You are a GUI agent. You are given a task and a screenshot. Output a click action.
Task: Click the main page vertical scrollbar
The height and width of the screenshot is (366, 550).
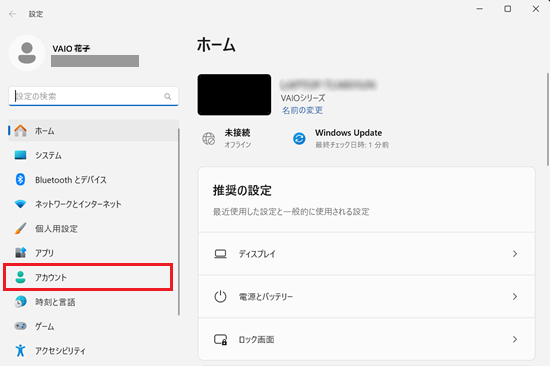click(x=548, y=119)
